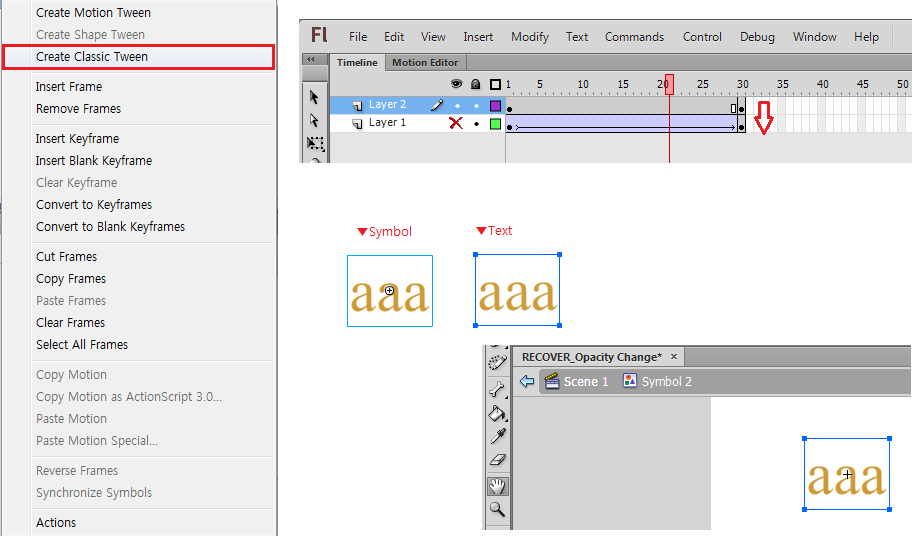The height and width of the screenshot is (539, 923).
Task: Click the Layer 1 page icon
Action: pyautogui.click(x=357, y=124)
